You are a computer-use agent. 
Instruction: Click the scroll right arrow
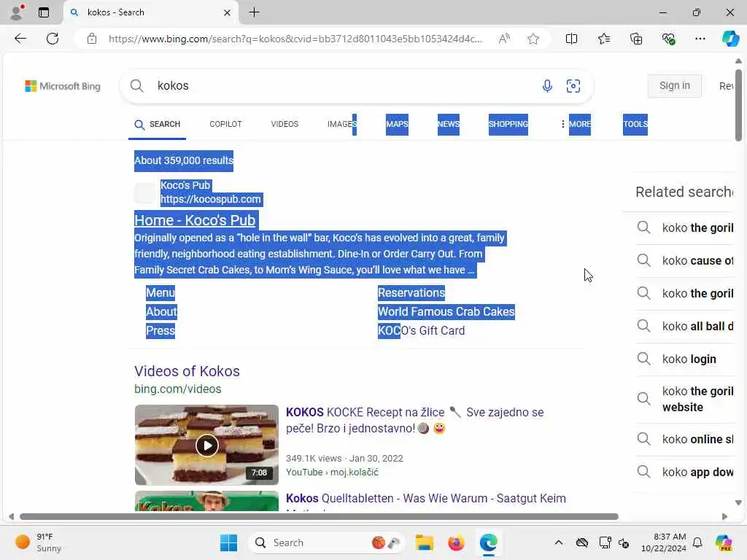(x=724, y=517)
